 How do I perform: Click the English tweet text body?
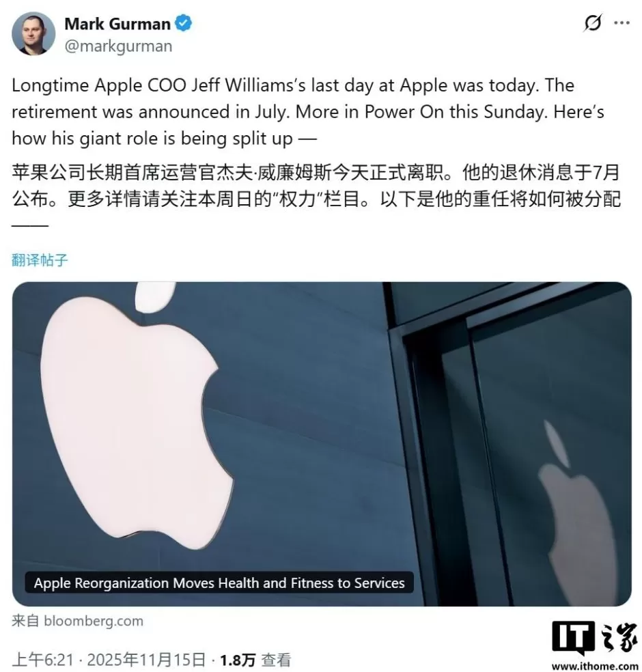tap(308, 112)
